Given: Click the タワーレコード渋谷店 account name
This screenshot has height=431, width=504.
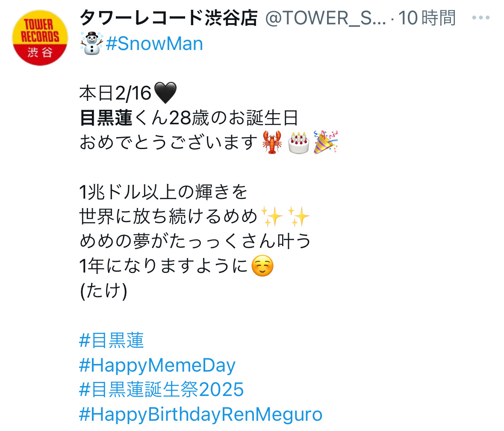Looking at the screenshot, I should [168, 18].
